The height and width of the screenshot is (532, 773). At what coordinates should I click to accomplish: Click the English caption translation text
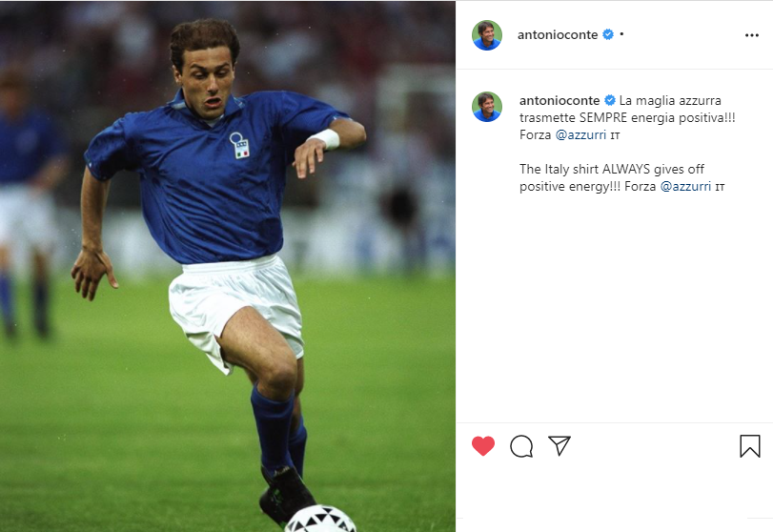point(621,177)
